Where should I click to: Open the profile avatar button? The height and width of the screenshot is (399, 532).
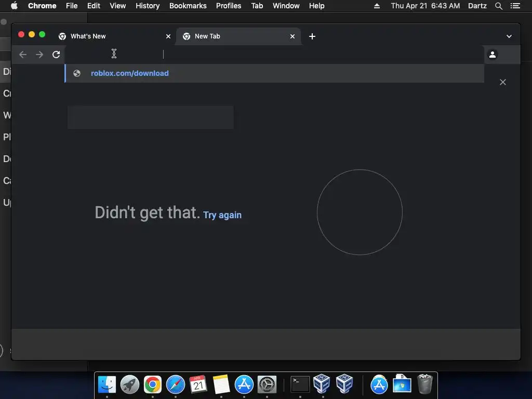point(493,54)
